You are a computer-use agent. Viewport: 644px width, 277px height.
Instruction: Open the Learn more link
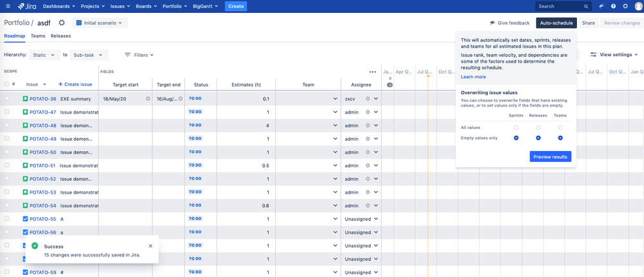(473, 77)
